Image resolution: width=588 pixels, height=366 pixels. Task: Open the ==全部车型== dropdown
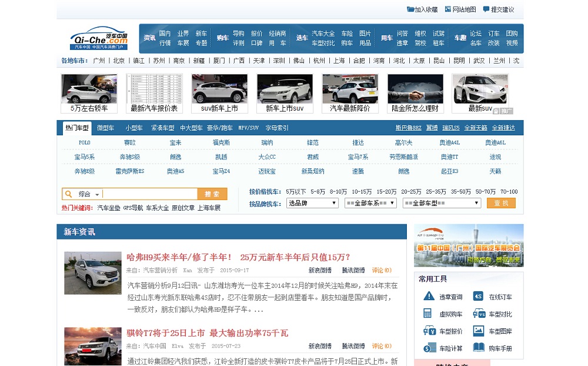point(442,203)
